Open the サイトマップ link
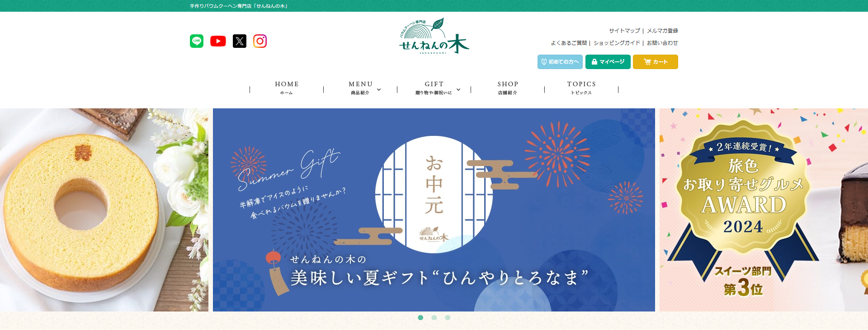Screen dimensions: 868x330 624,31
